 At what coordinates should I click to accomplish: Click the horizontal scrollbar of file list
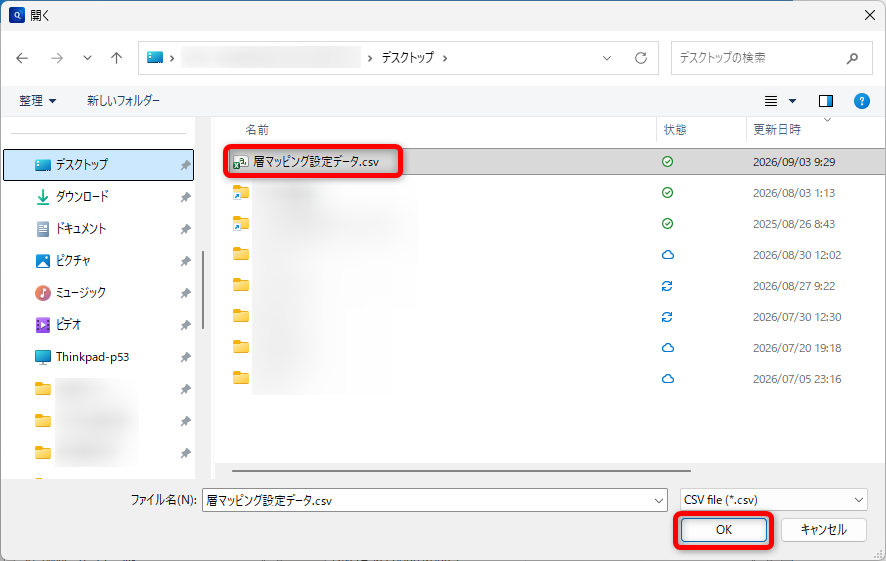(x=461, y=471)
